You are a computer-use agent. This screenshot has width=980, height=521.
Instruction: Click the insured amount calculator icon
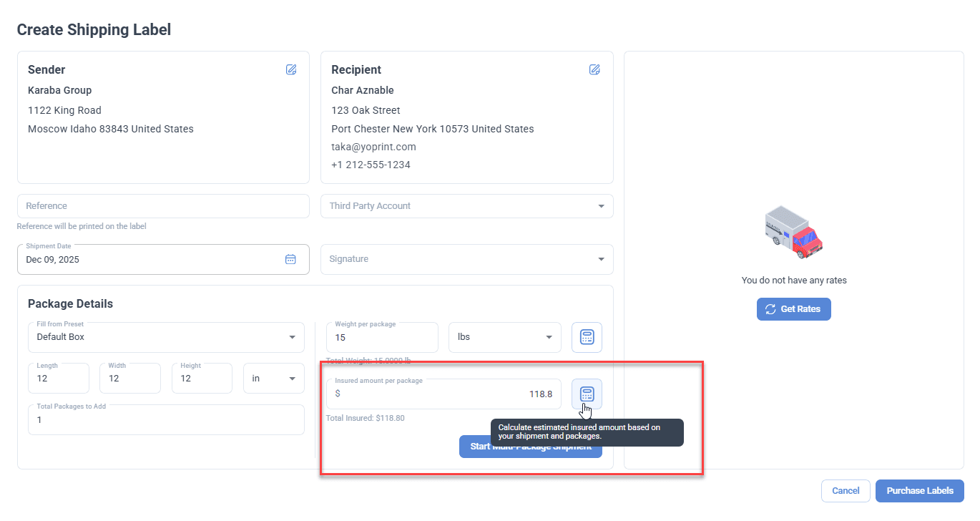587,394
